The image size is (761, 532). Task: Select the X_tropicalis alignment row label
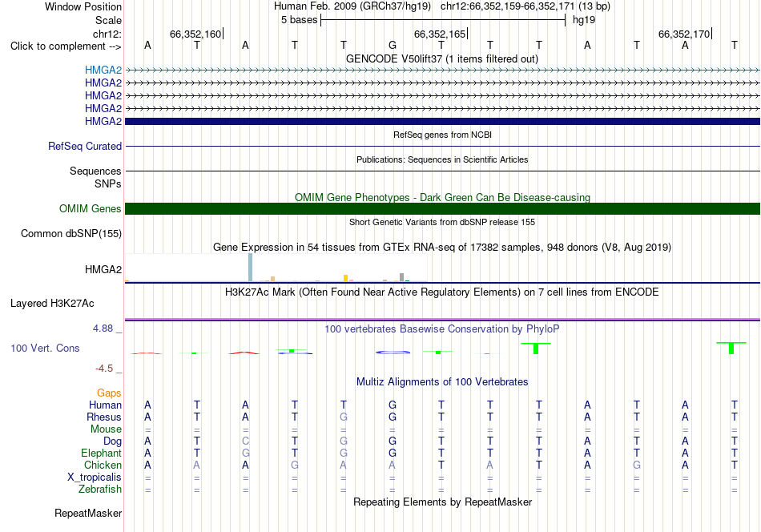(95, 478)
